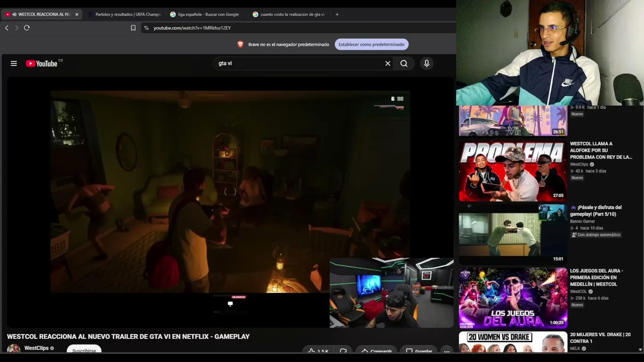Screen dimensions: 644x362
Task: Open 'WESTCOL LLAMA A ALOFOKE' video title
Action: pyautogui.click(x=601, y=150)
